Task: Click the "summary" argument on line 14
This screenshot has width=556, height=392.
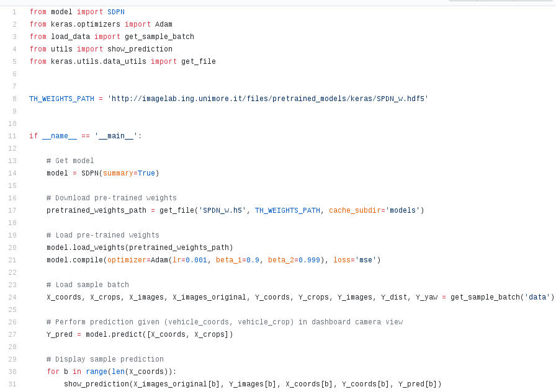Action: (x=118, y=173)
